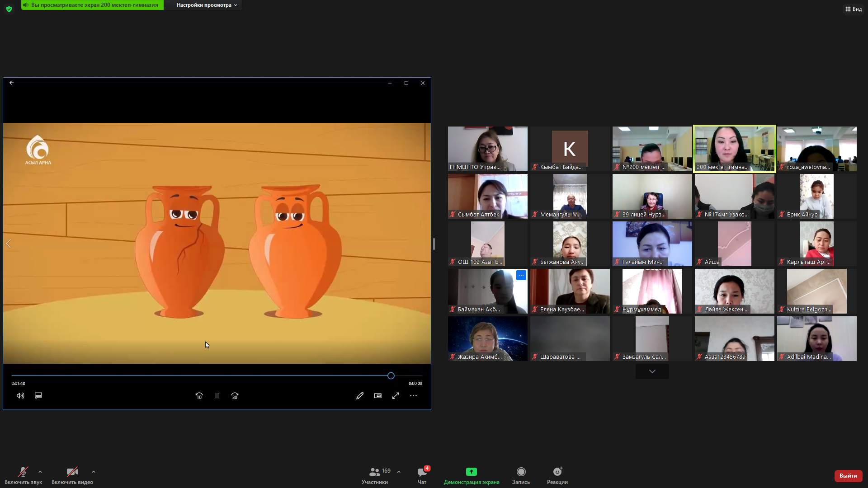Skip back 10 seconds in video player

[199, 396]
